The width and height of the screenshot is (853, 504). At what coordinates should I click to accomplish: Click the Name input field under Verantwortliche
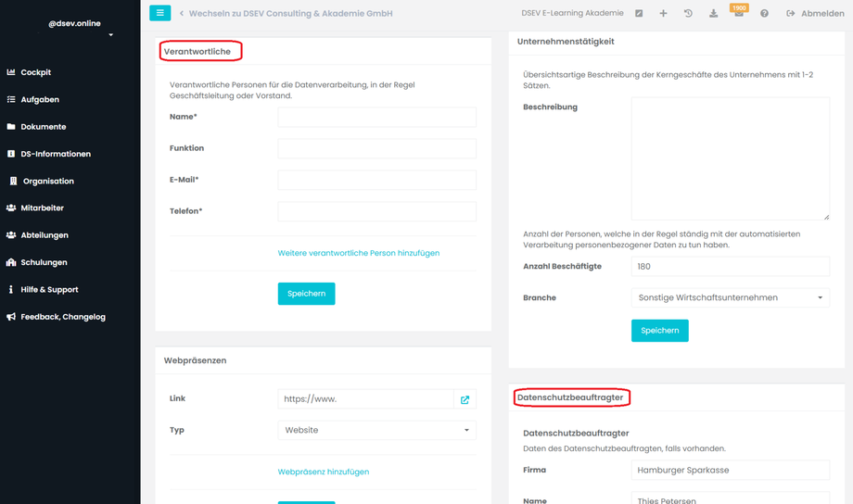click(376, 117)
